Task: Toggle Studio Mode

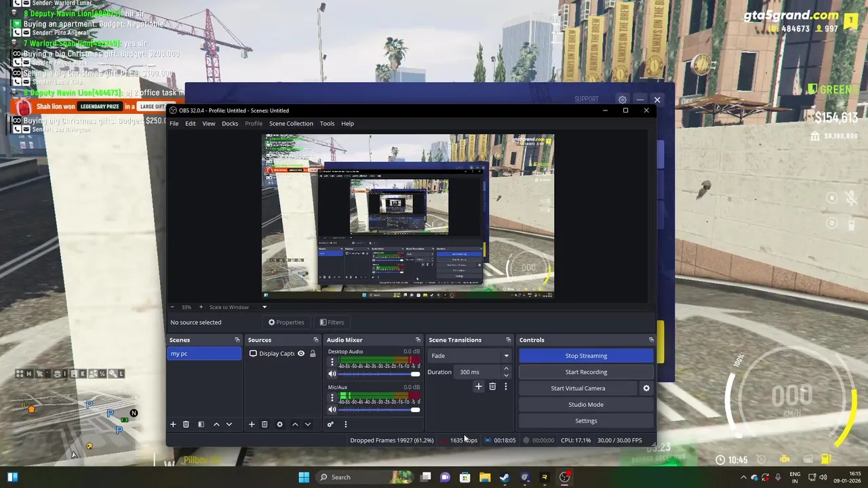Action: (586, 405)
